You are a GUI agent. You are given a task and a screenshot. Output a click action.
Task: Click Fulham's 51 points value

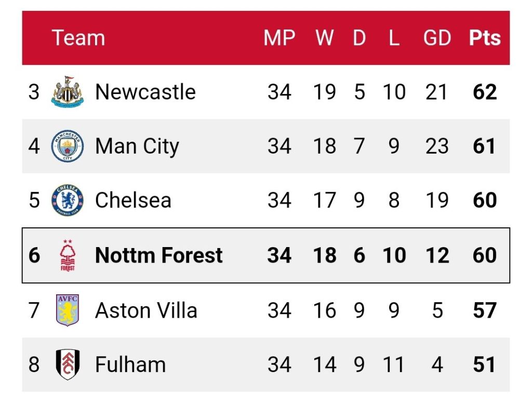click(x=485, y=364)
